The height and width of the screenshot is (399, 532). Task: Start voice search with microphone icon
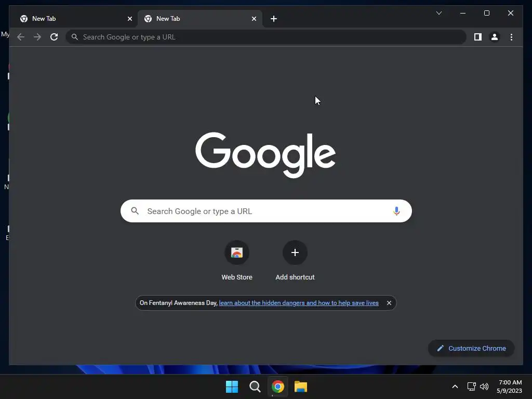[396, 211]
